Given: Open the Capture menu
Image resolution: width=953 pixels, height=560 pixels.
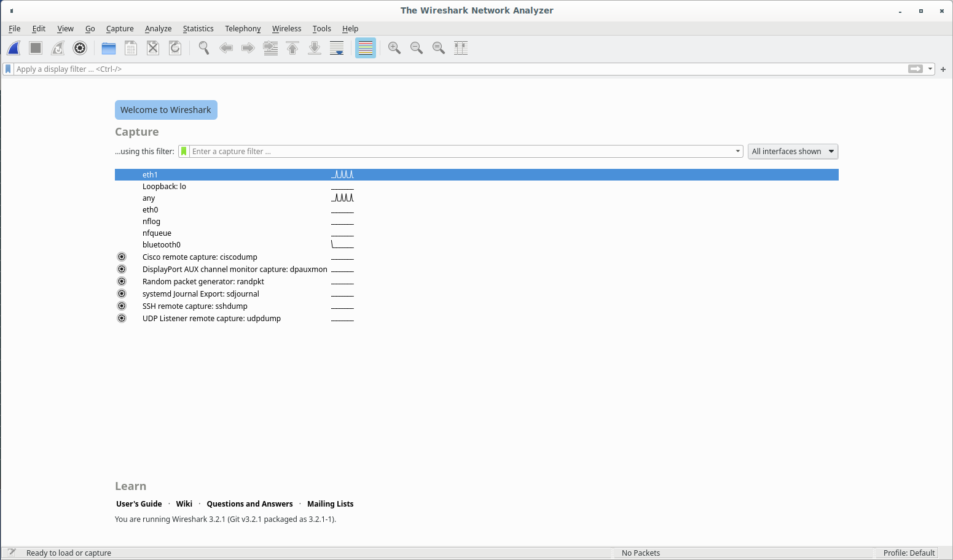Looking at the screenshot, I should coord(120,28).
